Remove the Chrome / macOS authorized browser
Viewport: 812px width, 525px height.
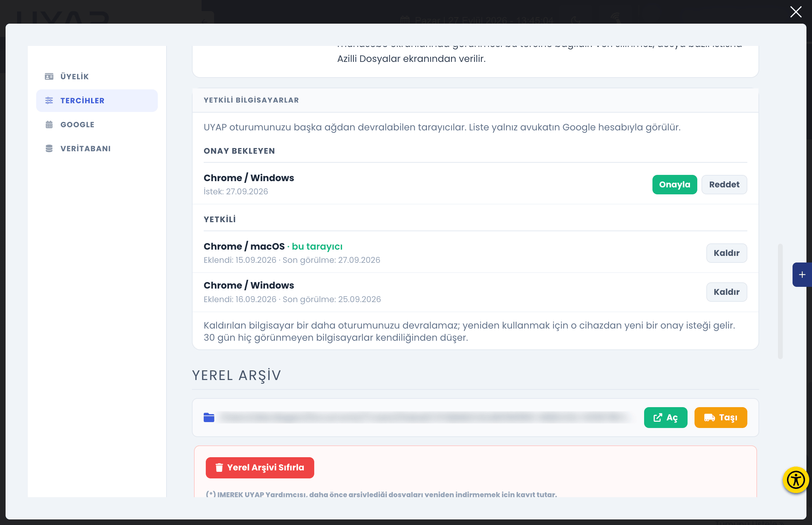[x=726, y=253]
